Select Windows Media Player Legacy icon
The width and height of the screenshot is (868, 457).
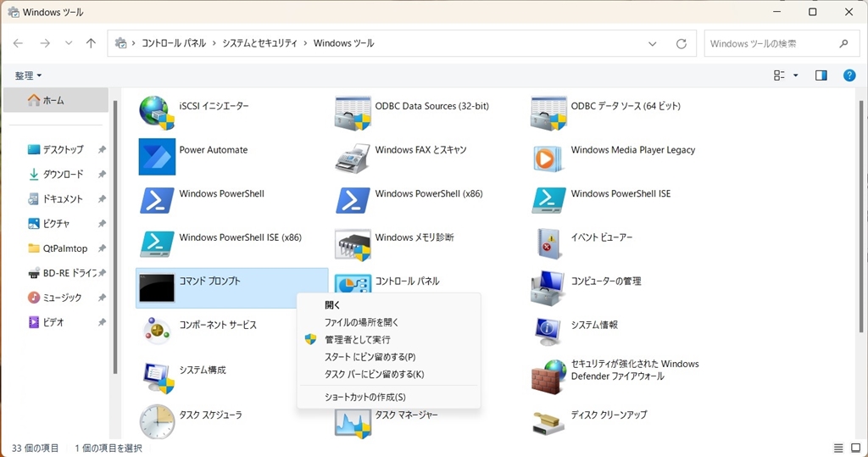(x=548, y=158)
